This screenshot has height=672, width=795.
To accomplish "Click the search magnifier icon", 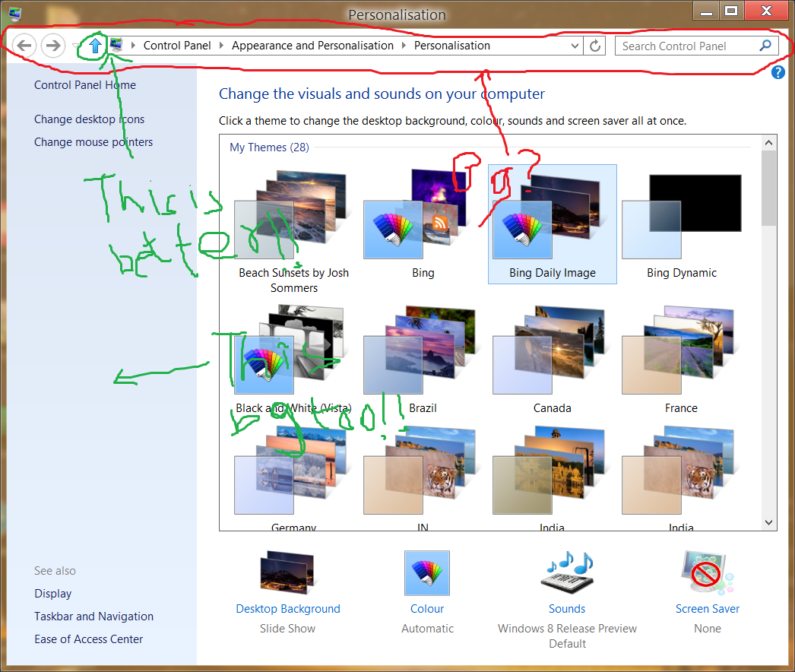I will click(765, 46).
